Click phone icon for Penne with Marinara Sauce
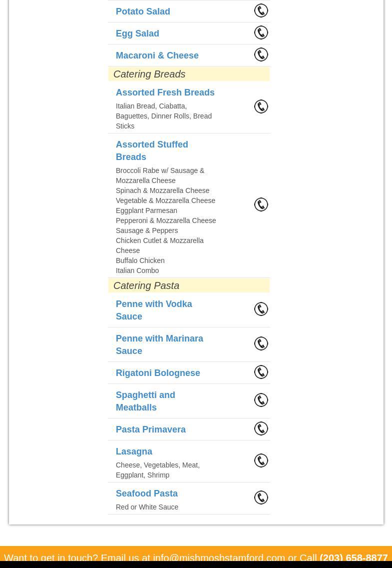392x568 pixels. 261,343
